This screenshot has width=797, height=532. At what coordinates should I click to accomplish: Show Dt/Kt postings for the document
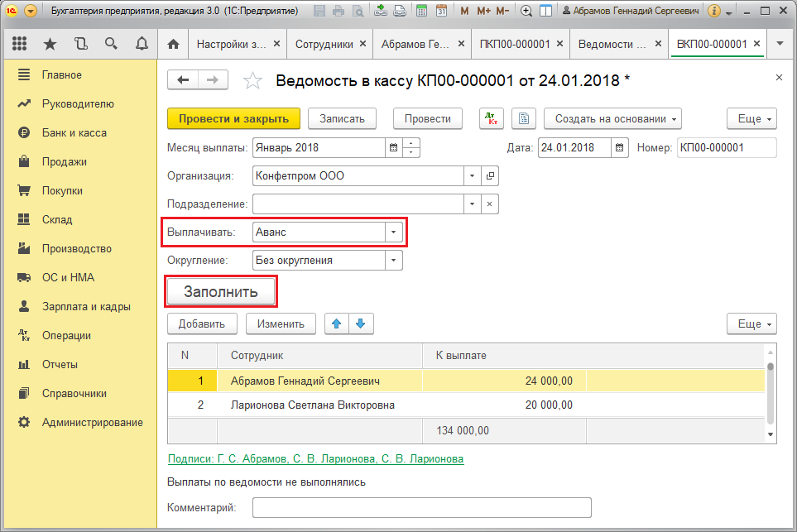[492, 118]
